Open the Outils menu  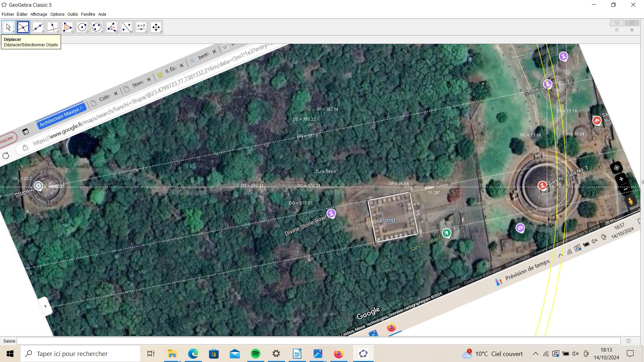coord(72,14)
